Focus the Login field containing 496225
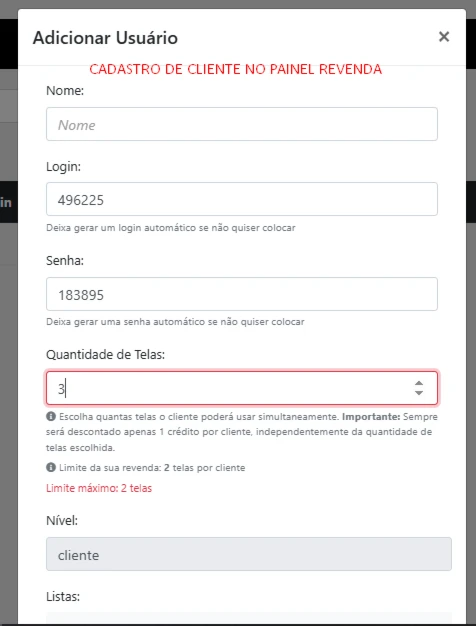The height and width of the screenshot is (626, 476). (242, 199)
